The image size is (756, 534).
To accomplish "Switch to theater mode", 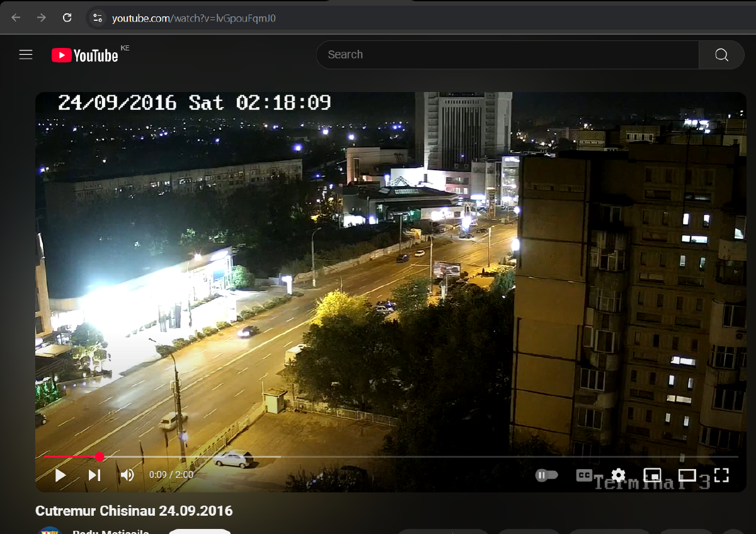I will [687, 475].
